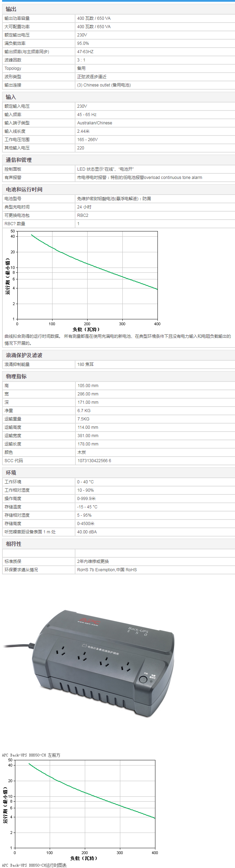
Task: Click the power button on the UPS photo
Action: pyautogui.click(x=143, y=679)
